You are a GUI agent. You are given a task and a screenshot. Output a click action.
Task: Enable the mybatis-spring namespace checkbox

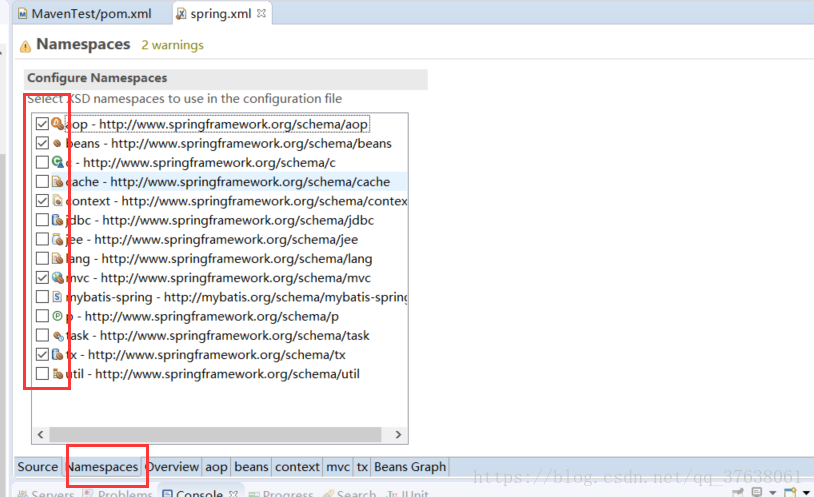point(42,297)
